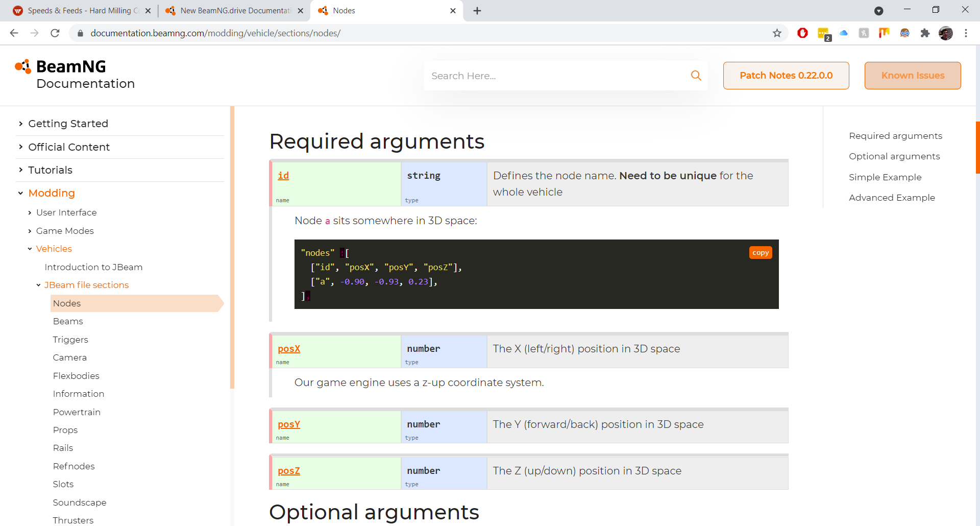Open the Triggers page
980x526 pixels.
pos(70,340)
